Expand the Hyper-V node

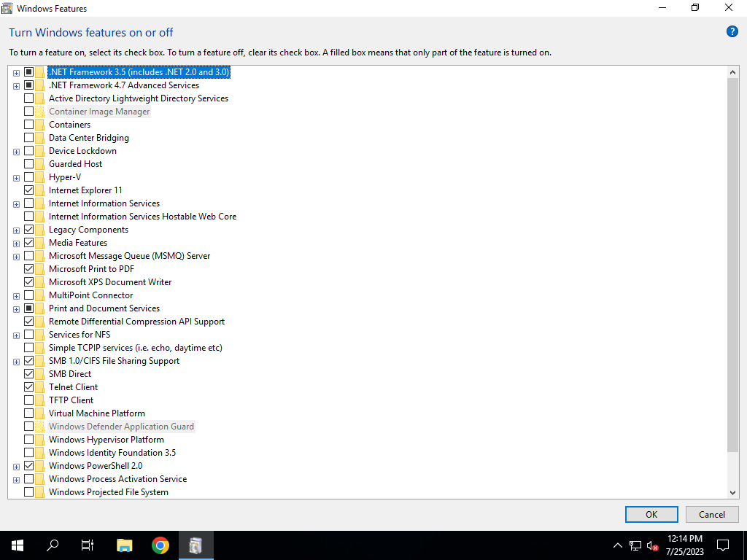click(16, 178)
